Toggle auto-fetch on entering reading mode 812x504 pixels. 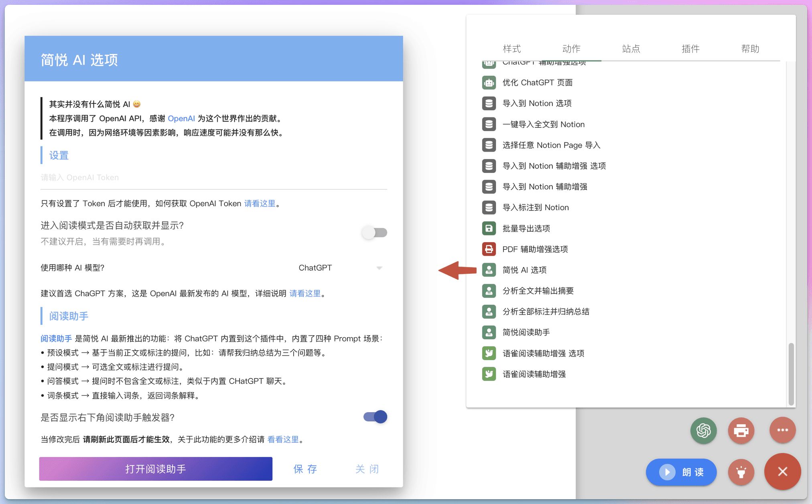[x=375, y=233]
